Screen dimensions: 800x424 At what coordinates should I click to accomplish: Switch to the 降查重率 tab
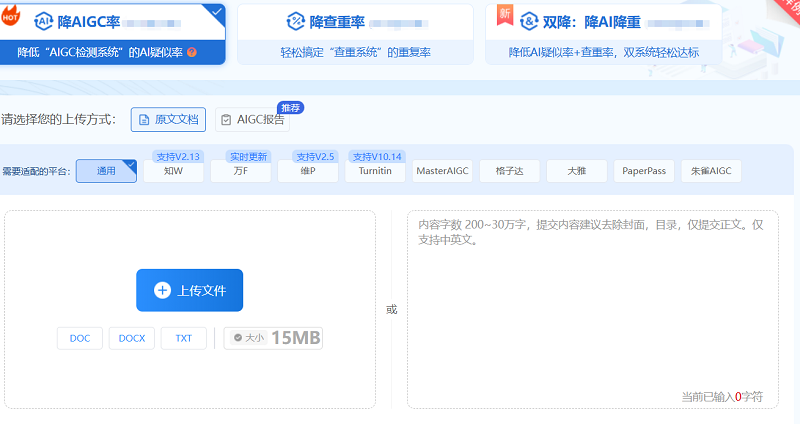tap(355, 35)
